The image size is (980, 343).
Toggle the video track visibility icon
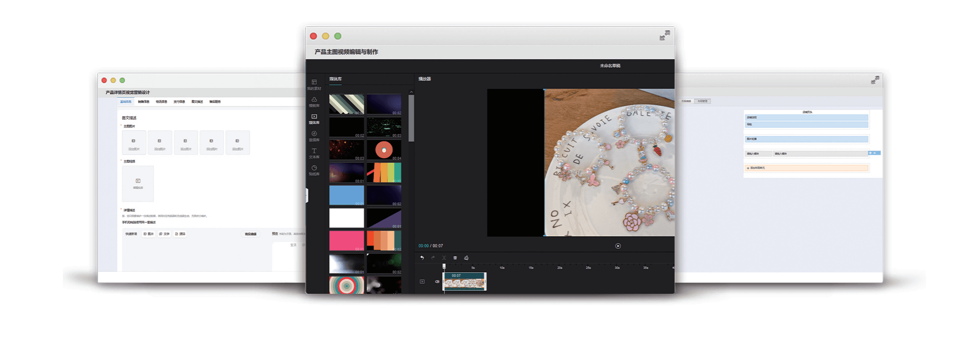(x=422, y=282)
